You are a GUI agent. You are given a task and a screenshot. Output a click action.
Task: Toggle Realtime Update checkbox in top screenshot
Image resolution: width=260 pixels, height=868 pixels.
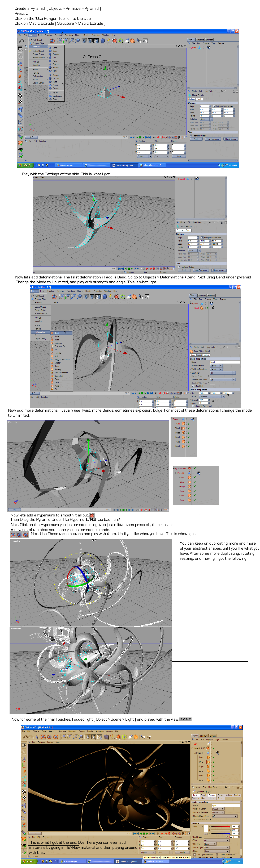[x=191, y=136]
